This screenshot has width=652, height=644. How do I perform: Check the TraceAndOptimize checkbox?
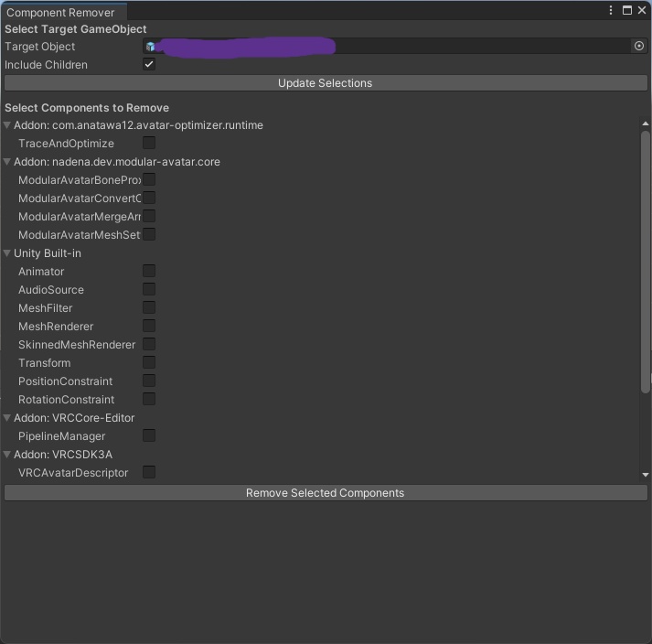(149, 143)
